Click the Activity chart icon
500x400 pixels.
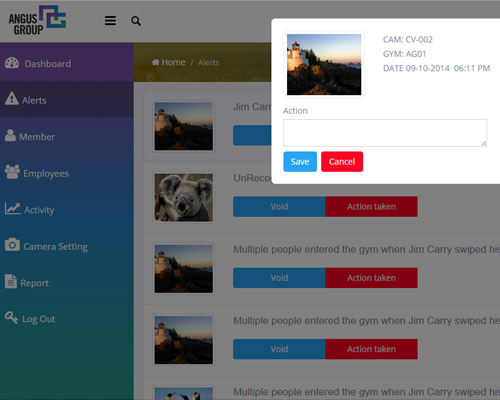tap(13, 209)
